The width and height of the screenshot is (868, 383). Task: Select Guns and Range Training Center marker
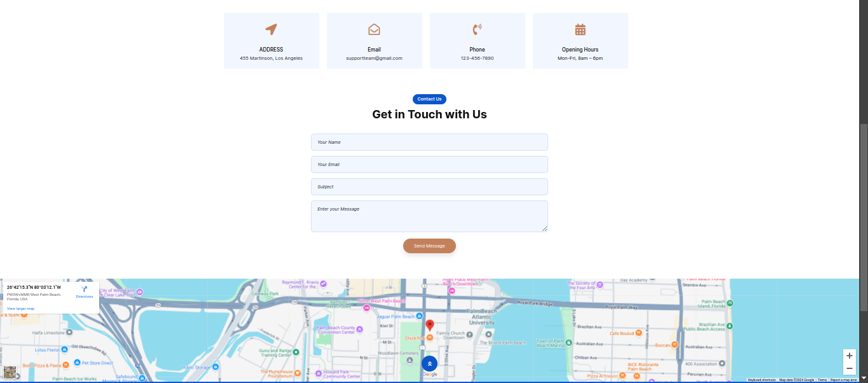click(296, 352)
